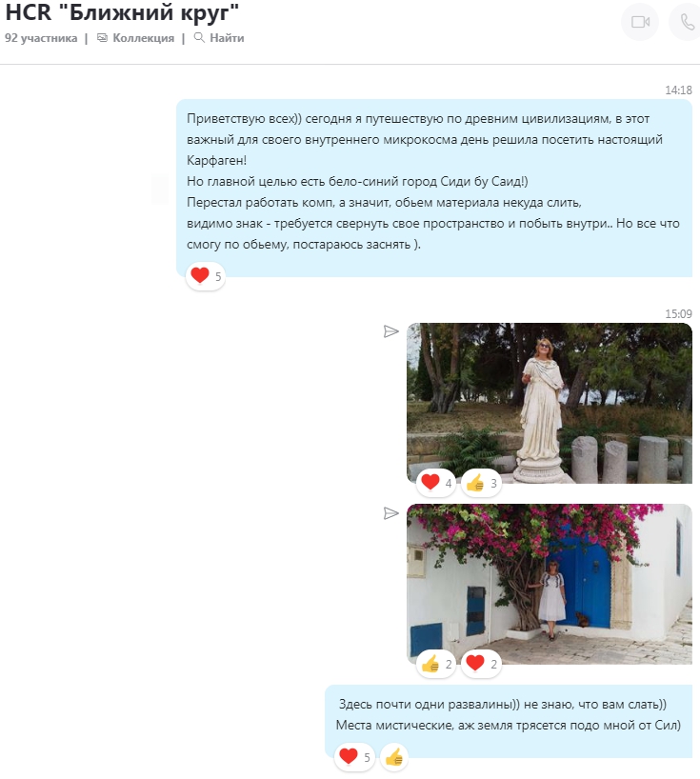
Task: Toggle thumbs up with 2 on blue door photo
Action: point(436,663)
